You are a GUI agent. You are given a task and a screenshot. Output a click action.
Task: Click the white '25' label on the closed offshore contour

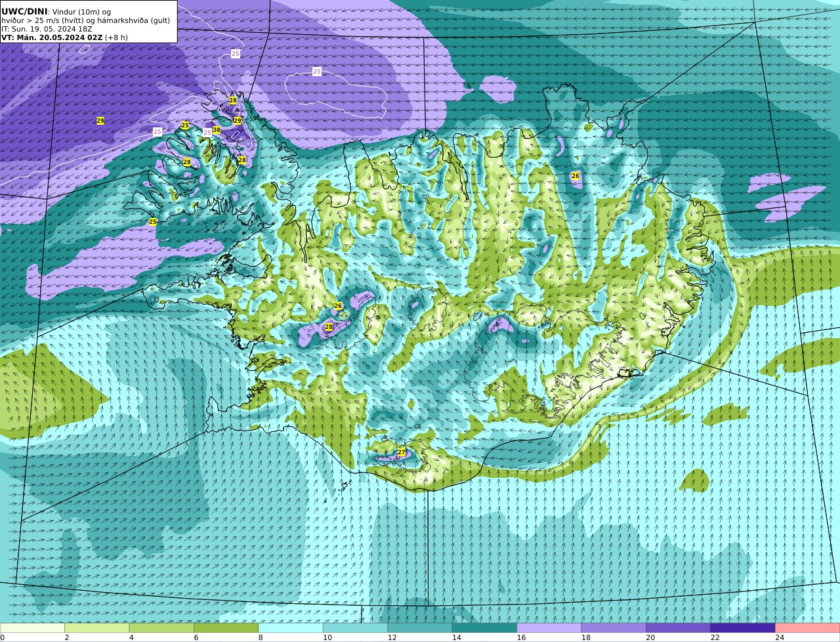coord(317,71)
